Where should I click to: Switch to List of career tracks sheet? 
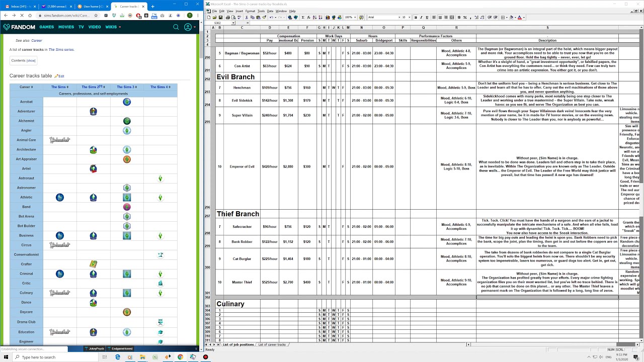(272, 344)
